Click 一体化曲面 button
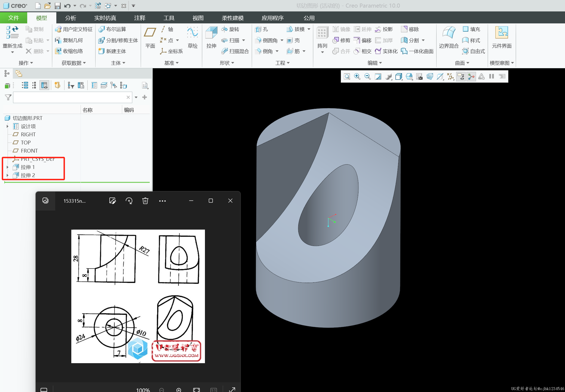Screen dimensions: 565x392 [x=417, y=51]
